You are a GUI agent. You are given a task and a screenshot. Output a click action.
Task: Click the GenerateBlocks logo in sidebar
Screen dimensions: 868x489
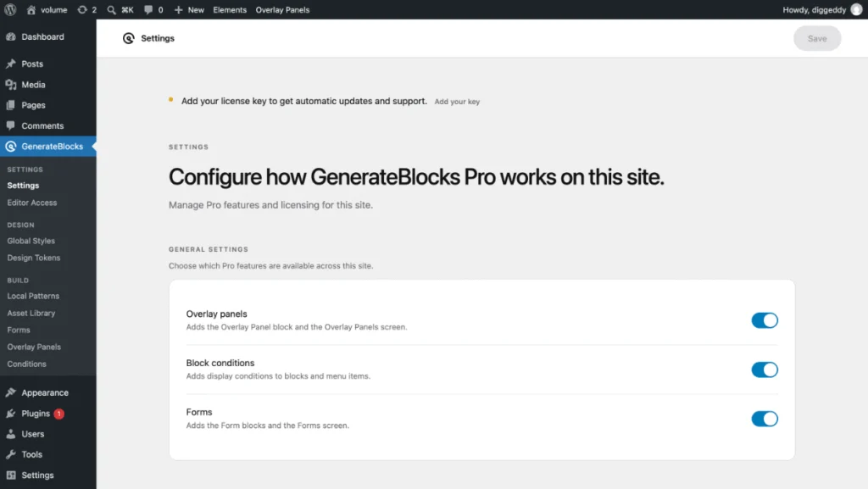tap(11, 147)
